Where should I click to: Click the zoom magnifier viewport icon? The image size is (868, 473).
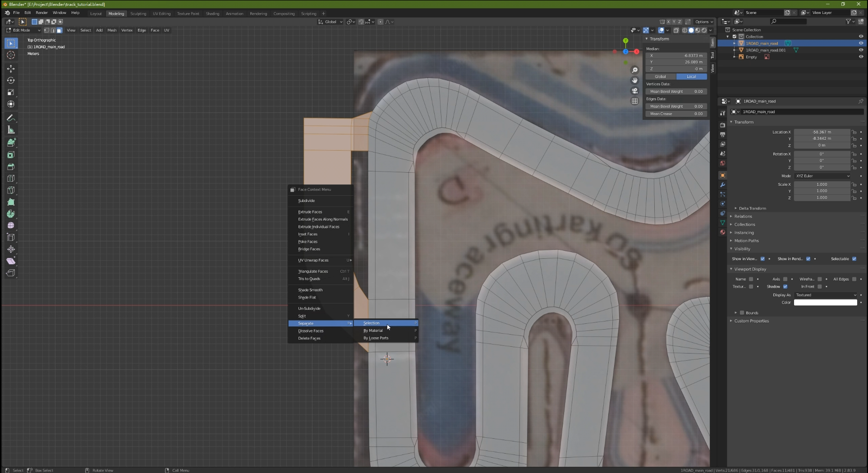635,70
